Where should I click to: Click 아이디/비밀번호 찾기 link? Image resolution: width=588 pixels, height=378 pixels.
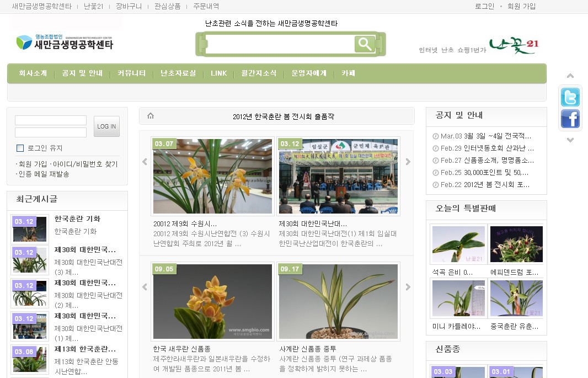(85, 164)
